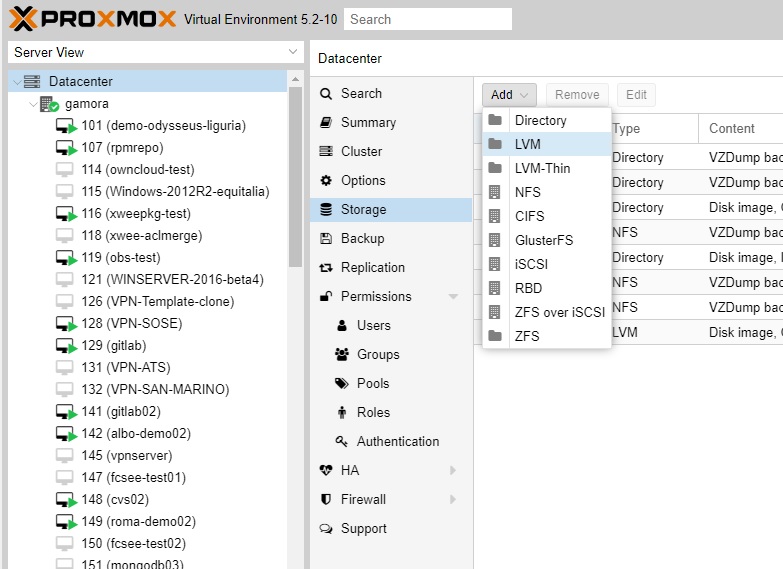Click the Proxmox logo icon
The width and height of the screenshot is (783, 569).
pos(24,19)
